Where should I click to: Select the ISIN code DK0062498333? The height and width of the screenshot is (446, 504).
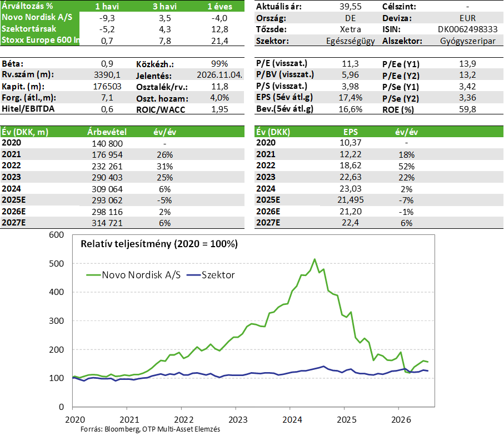pyautogui.click(x=468, y=29)
